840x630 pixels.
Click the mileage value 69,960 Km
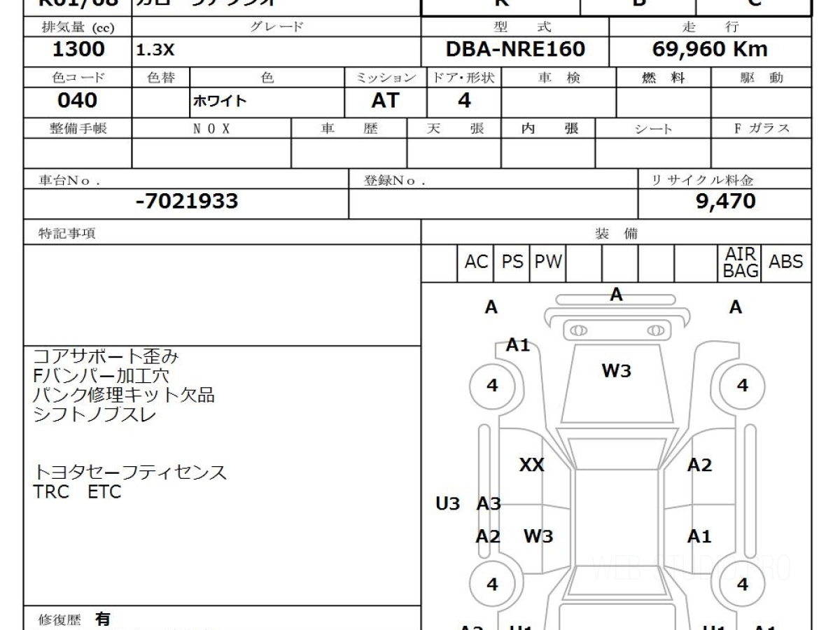coord(710,49)
